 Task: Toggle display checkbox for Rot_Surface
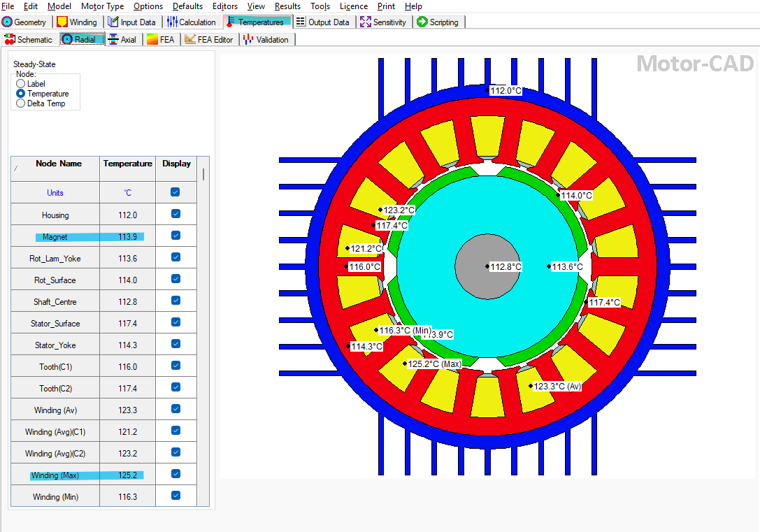(x=176, y=279)
